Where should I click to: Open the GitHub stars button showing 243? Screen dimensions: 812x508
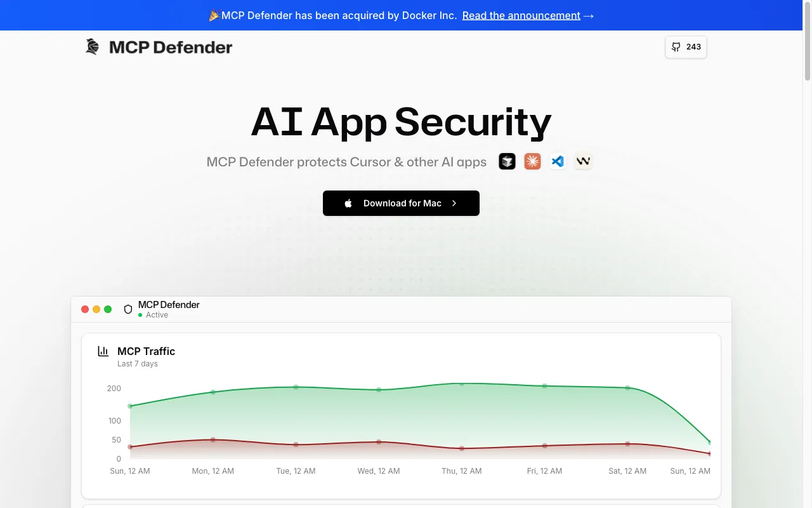tap(686, 47)
